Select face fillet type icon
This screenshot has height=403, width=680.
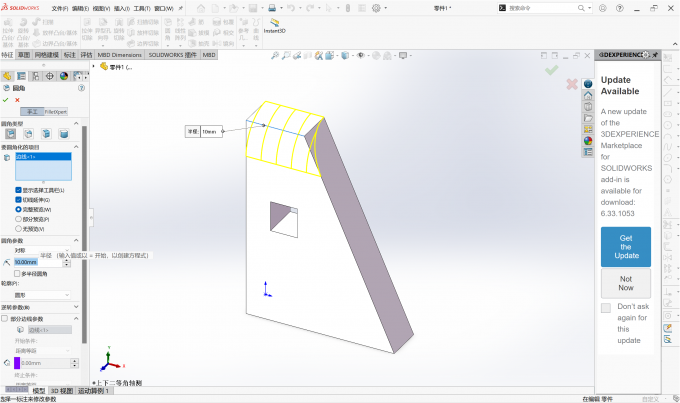pos(46,134)
